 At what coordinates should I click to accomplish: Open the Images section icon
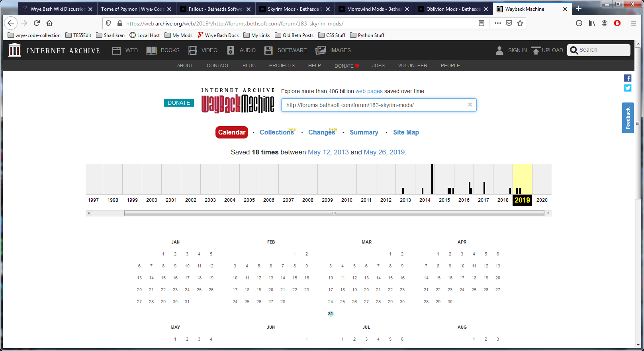click(321, 51)
